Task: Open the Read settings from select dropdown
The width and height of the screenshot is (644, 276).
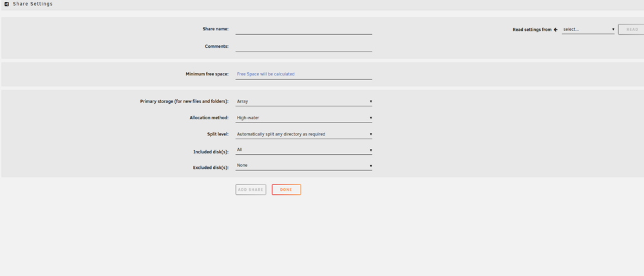Action: pos(588,30)
